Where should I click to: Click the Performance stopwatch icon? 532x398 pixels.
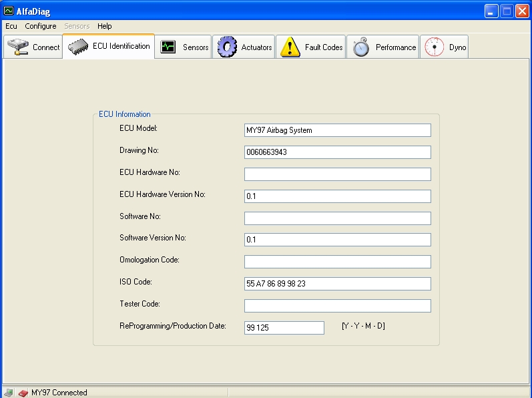click(361, 47)
